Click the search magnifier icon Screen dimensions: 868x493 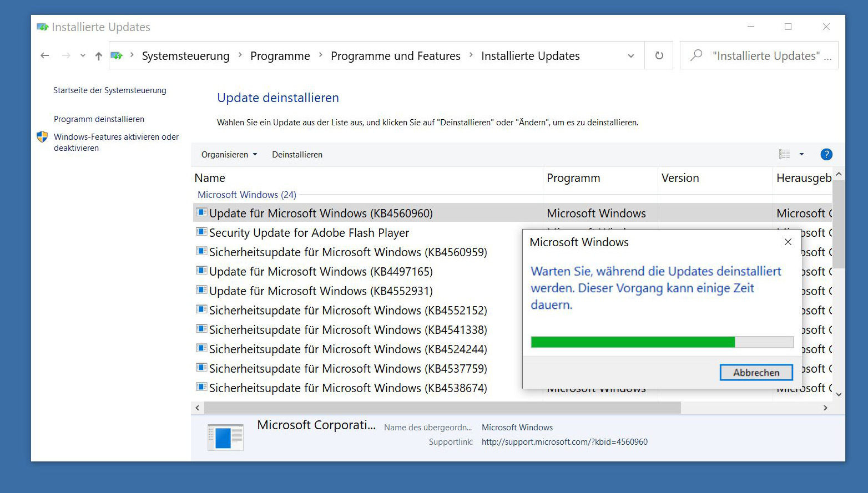tap(696, 55)
